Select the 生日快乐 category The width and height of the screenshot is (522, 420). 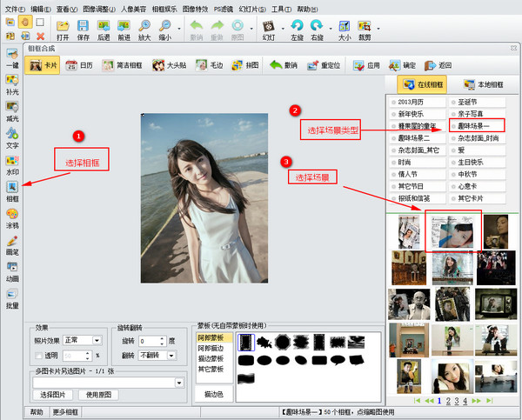[478, 163]
